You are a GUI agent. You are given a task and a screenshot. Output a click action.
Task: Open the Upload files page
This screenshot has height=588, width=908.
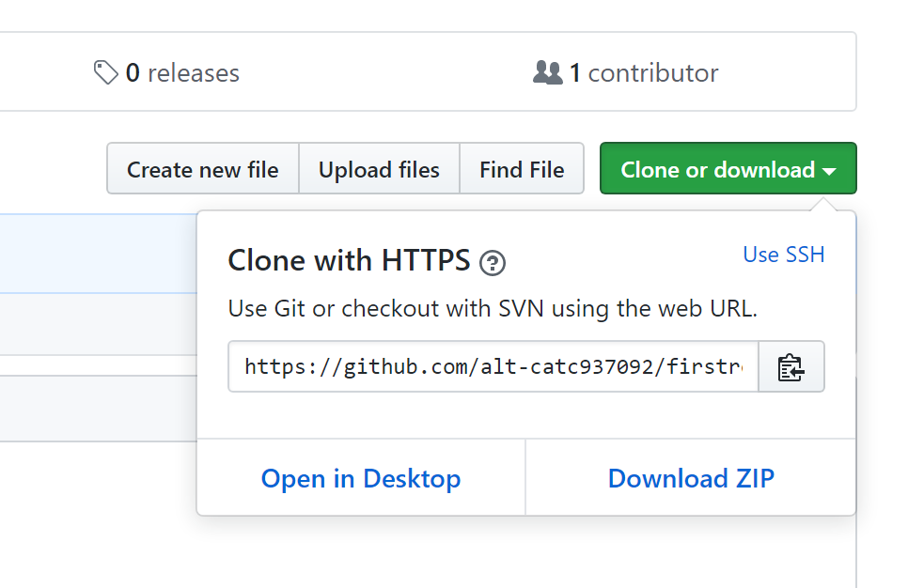pyautogui.click(x=379, y=168)
